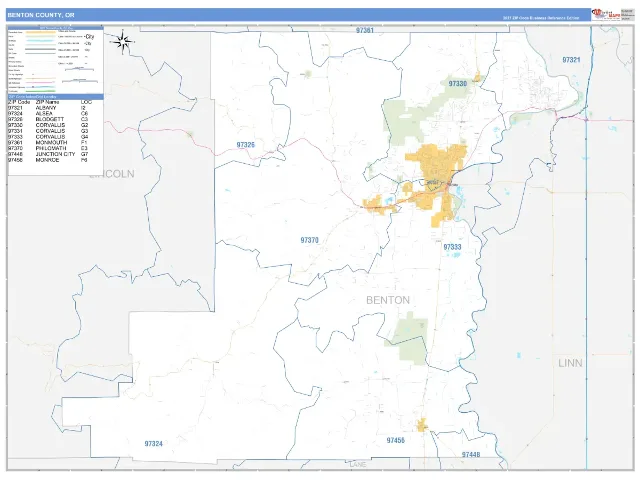Click the green forest area northwest of Corvallis
The height and width of the screenshot is (480, 640).
point(408,120)
